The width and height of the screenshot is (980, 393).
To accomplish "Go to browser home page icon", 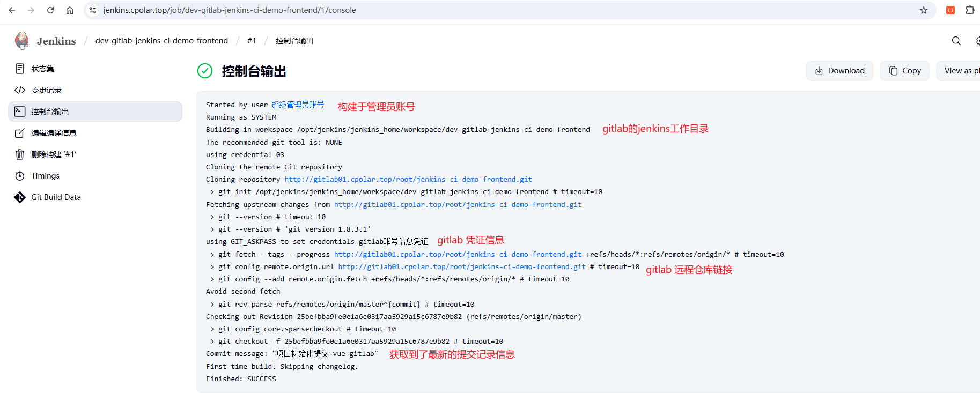I will pos(70,10).
